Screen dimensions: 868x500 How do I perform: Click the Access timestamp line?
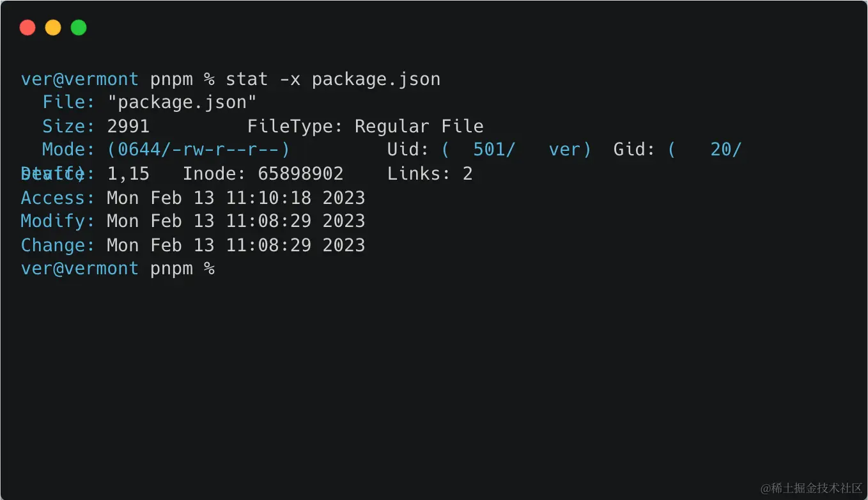pos(192,198)
